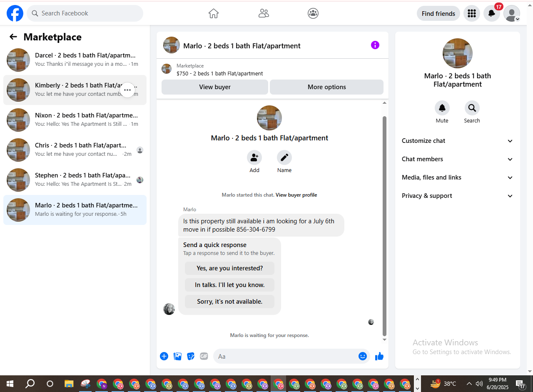Open Chris's conversation in the list

pyautogui.click(x=75, y=150)
